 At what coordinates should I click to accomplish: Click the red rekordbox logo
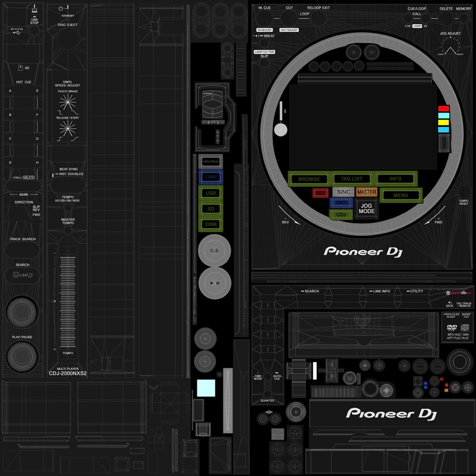click(x=458, y=293)
